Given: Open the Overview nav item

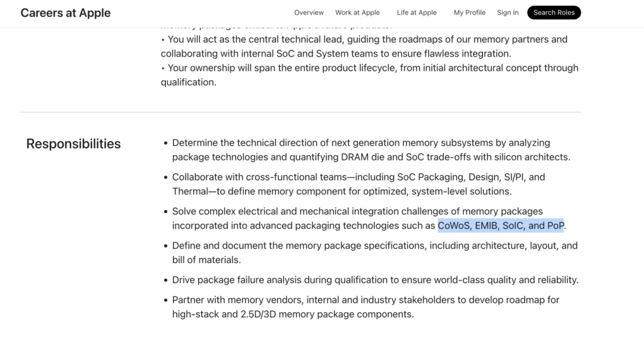Looking at the screenshot, I should coord(309,13).
